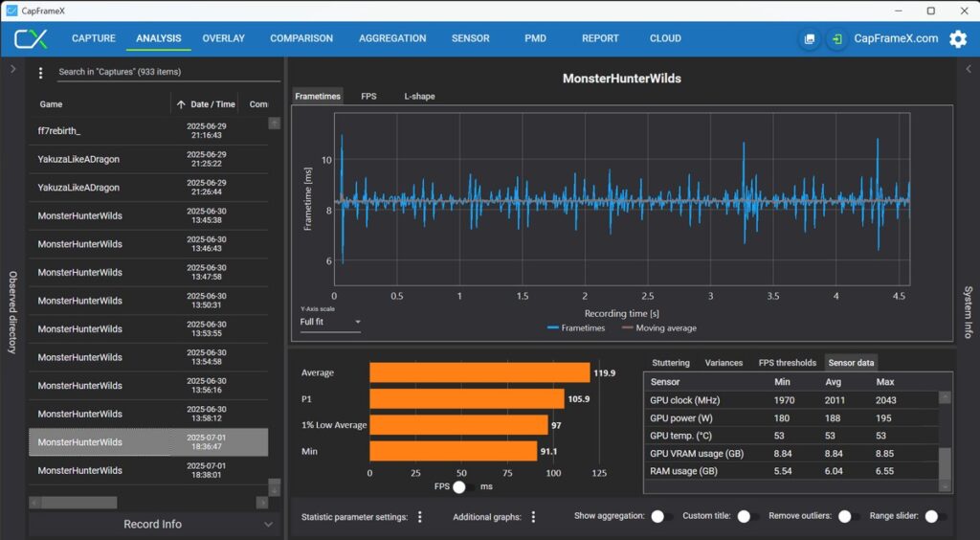This screenshot has width=980, height=540.
Task: Expand System Info side panel arrow
Action: click(969, 69)
